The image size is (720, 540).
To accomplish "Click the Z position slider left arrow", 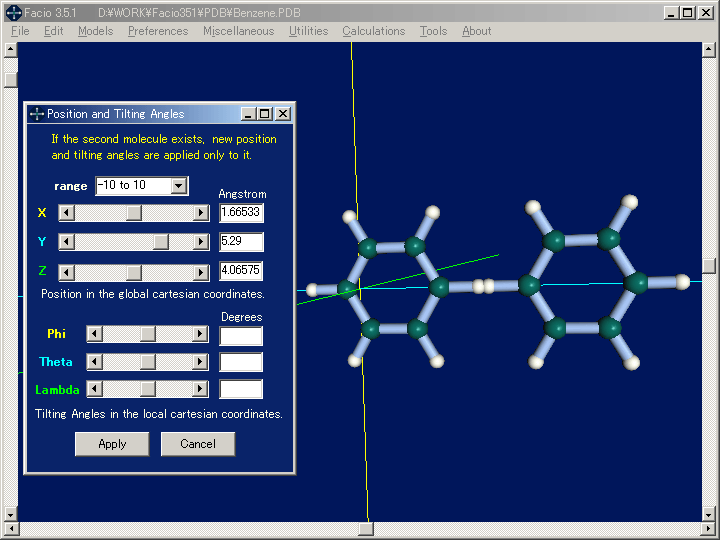I will [67, 272].
